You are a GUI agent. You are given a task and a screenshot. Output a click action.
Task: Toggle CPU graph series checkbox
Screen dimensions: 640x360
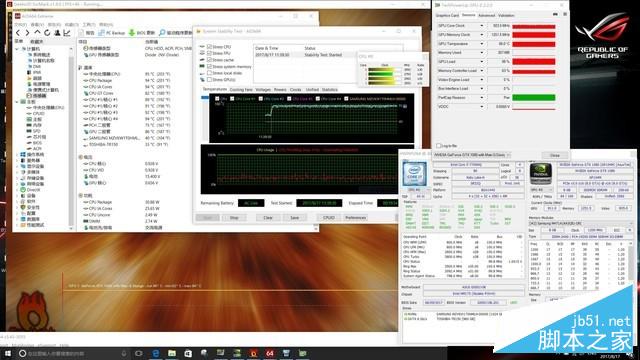pos(217,98)
